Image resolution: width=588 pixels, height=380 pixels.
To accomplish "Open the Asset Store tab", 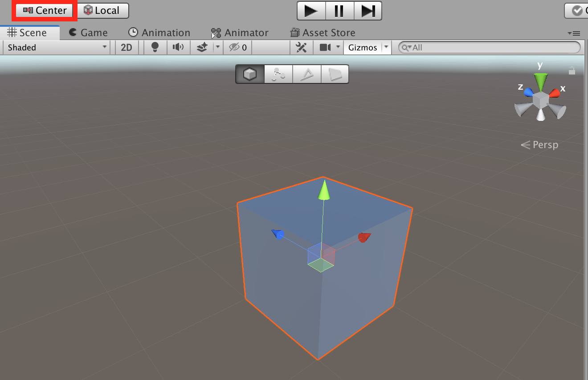I will click(323, 33).
